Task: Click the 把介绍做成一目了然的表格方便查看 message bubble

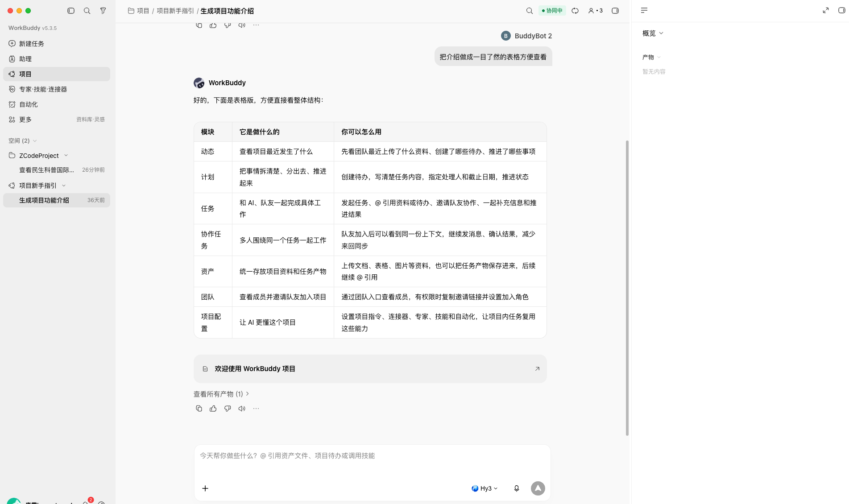Action: point(493,57)
